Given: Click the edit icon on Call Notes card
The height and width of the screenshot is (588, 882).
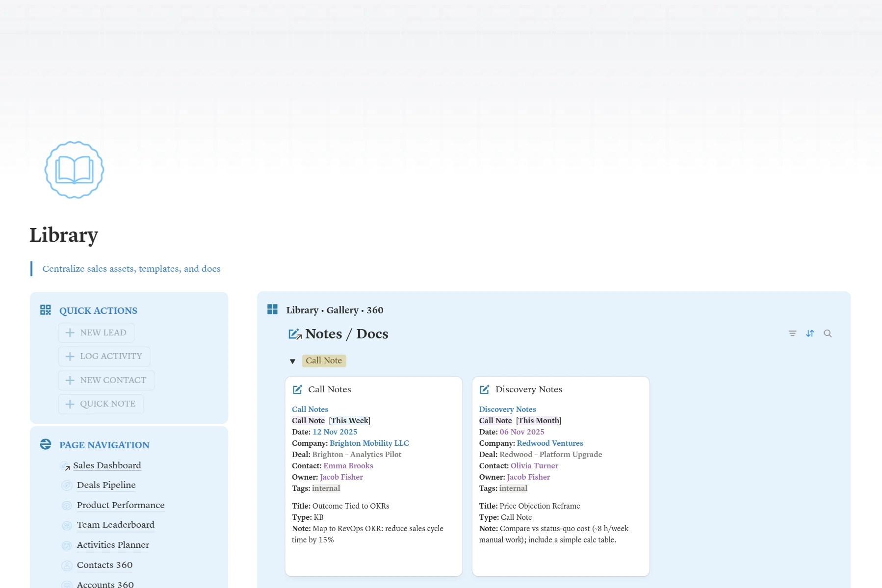Looking at the screenshot, I should click(297, 389).
